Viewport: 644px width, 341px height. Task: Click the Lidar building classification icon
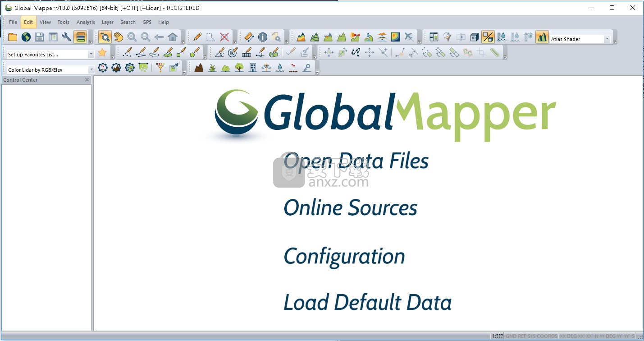click(x=253, y=68)
